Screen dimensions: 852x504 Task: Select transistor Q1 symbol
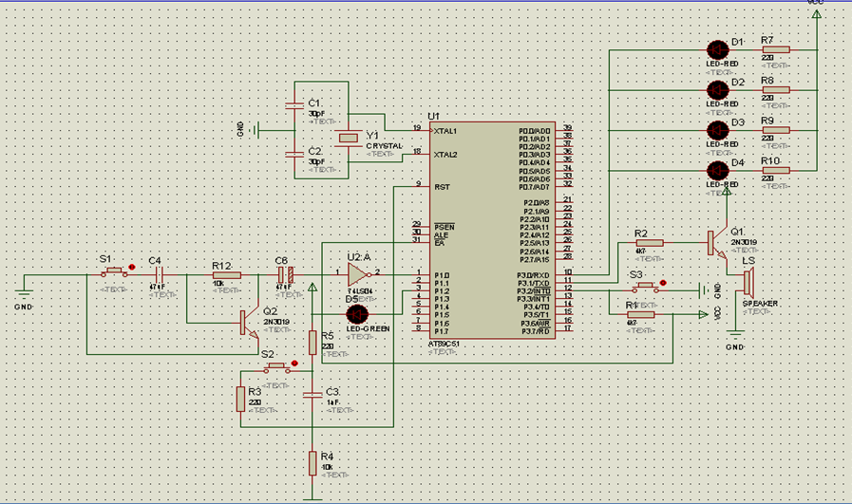click(x=717, y=243)
